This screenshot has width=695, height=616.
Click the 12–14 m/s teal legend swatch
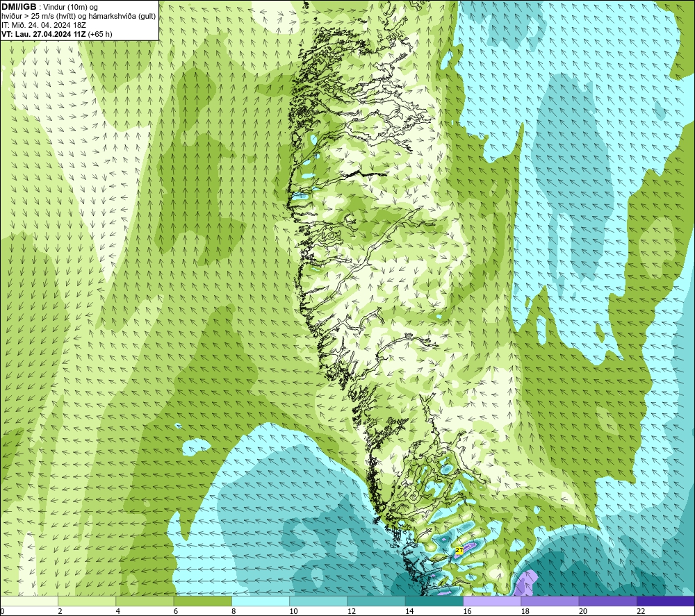pos(376,601)
